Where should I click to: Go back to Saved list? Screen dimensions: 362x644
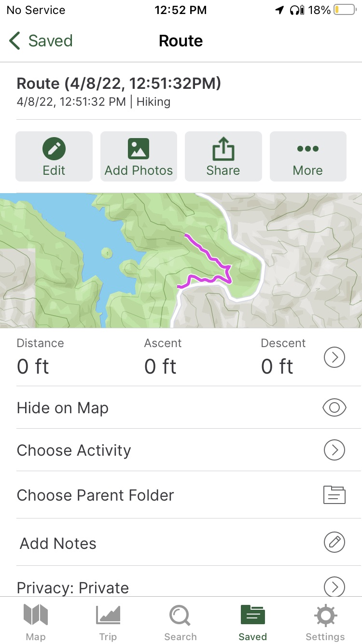(41, 41)
